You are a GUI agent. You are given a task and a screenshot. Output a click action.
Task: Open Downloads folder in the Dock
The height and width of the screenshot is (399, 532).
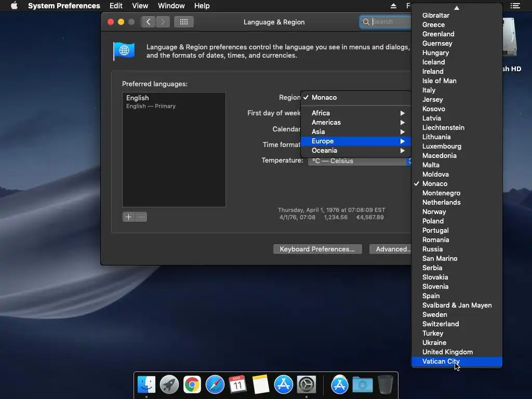[x=362, y=385]
